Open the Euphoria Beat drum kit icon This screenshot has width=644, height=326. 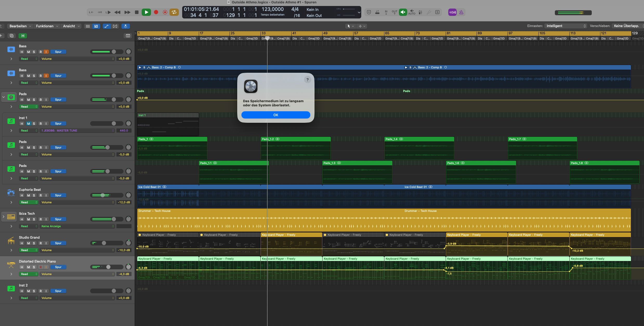(x=11, y=193)
